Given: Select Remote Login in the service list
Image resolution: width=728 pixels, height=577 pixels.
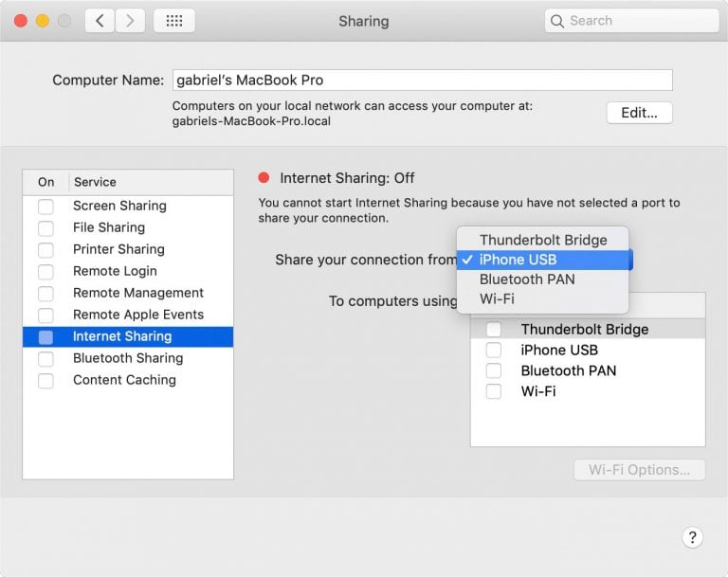Looking at the screenshot, I should pos(115,271).
